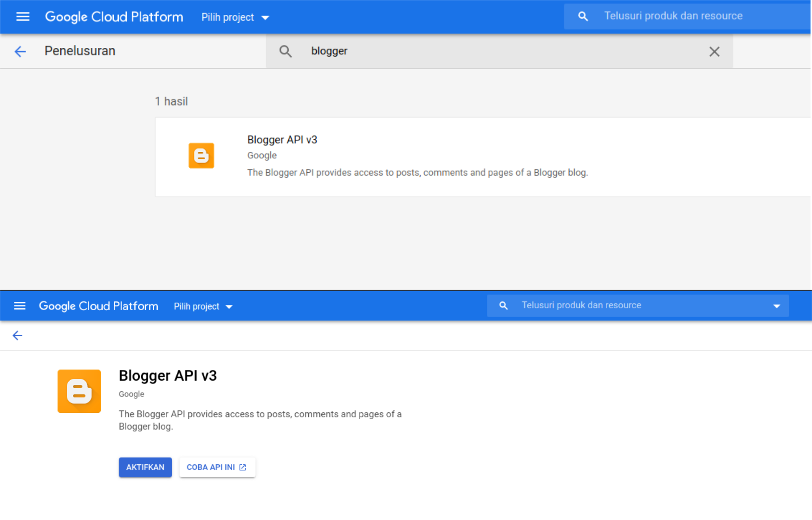Viewport: 812px width, 520px height.
Task: Click the Penelusuran page title
Action: tap(80, 51)
